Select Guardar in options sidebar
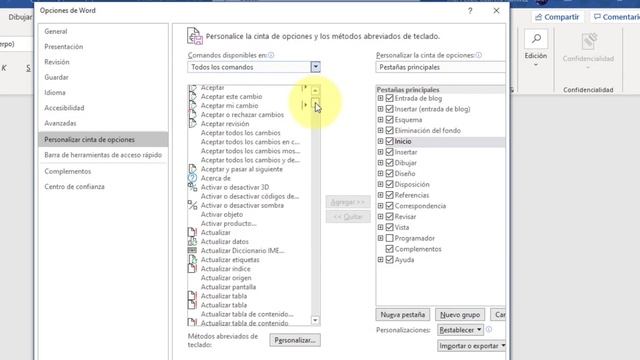Viewport: 640px width, 360px height. [56, 77]
